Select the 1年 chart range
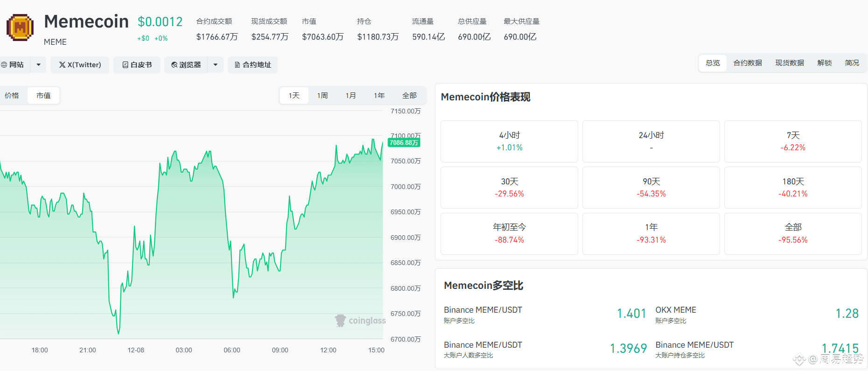 [x=379, y=96]
